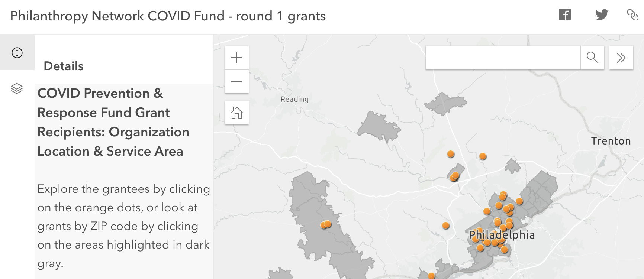Click the Reading map label
The image size is (644, 279).
(294, 99)
